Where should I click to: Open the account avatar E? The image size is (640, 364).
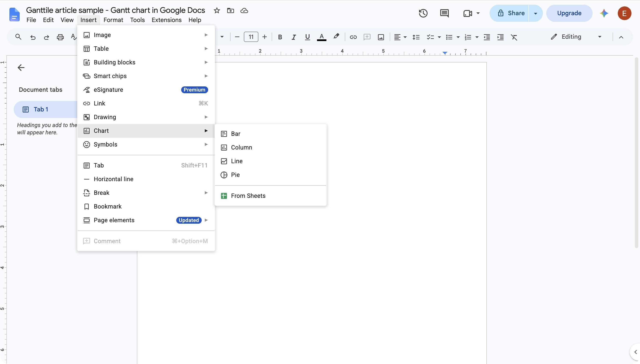pyautogui.click(x=624, y=13)
